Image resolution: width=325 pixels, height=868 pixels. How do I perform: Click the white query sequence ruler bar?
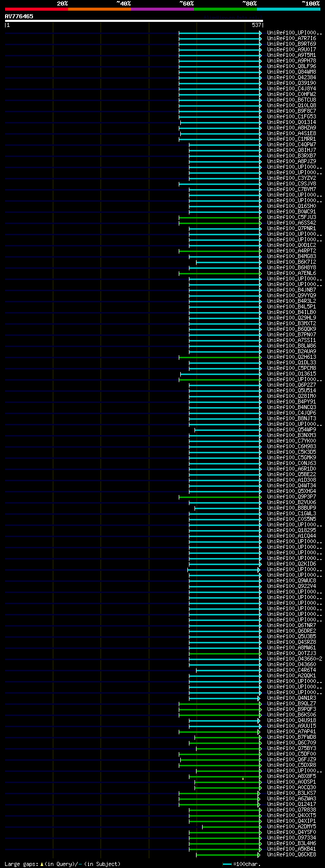[134, 21]
